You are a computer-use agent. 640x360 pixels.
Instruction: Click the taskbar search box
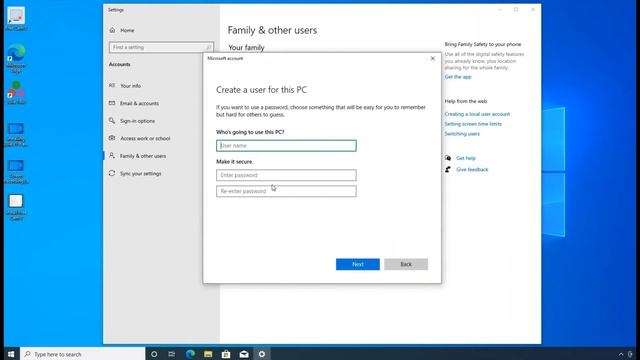[83, 354]
